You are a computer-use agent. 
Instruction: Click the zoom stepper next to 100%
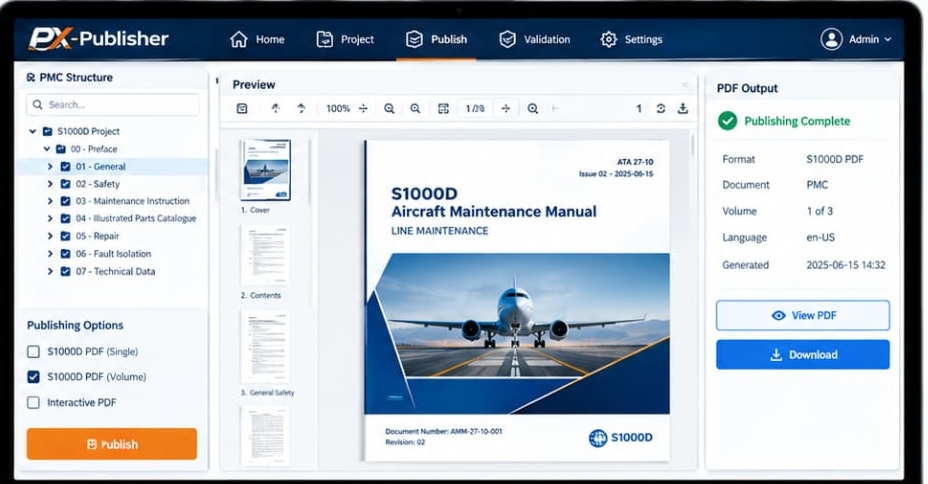pyautogui.click(x=363, y=108)
